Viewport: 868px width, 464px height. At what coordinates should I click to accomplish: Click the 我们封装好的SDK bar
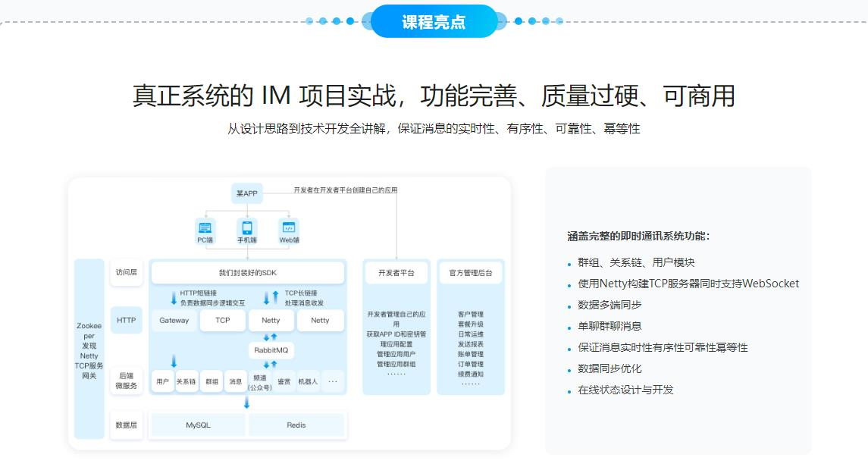point(248,272)
